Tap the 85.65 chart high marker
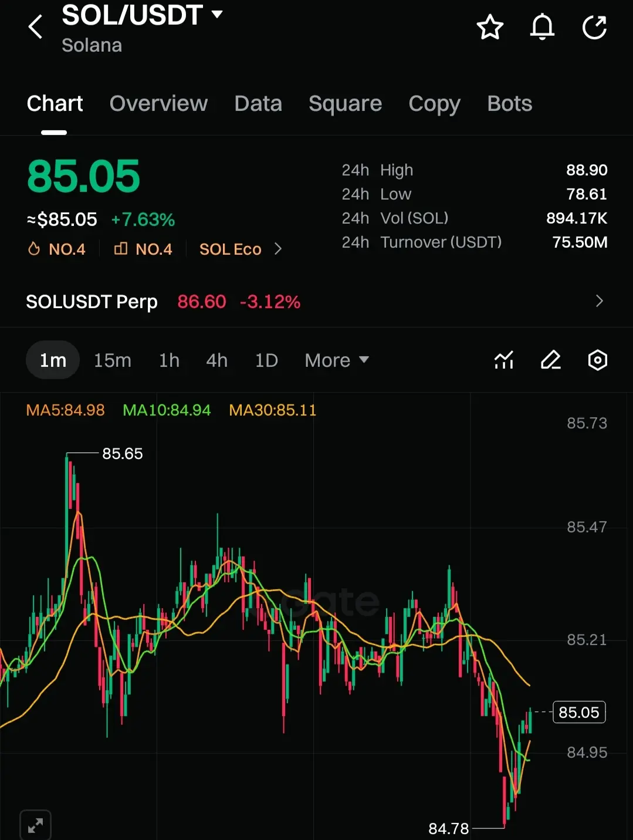 pos(122,453)
